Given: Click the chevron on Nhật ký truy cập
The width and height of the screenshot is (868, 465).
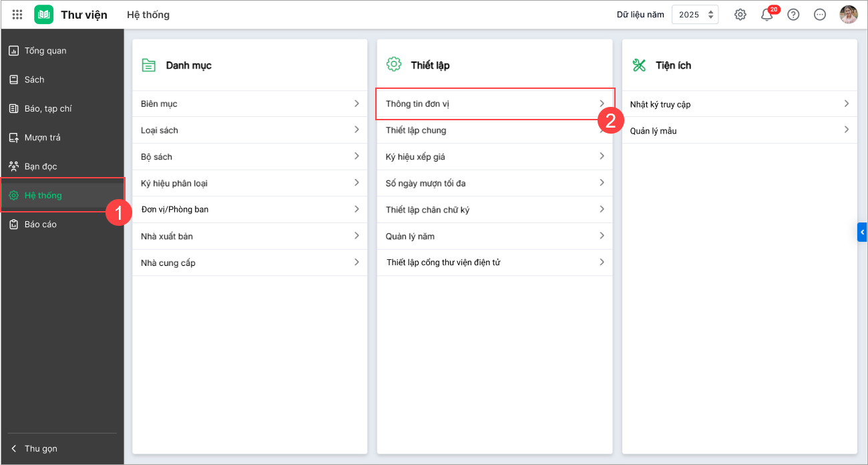Looking at the screenshot, I should pyautogui.click(x=846, y=104).
